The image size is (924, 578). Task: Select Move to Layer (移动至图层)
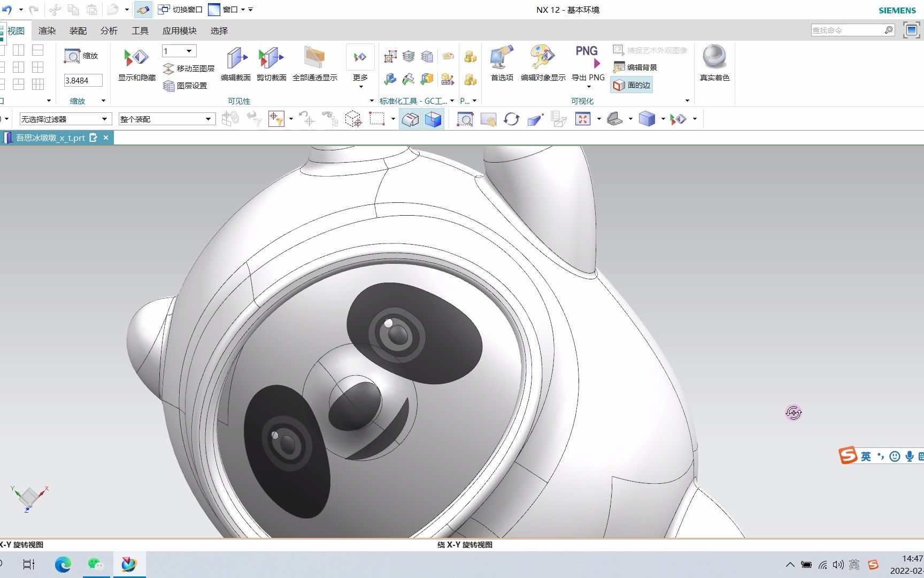[x=189, y=69]
